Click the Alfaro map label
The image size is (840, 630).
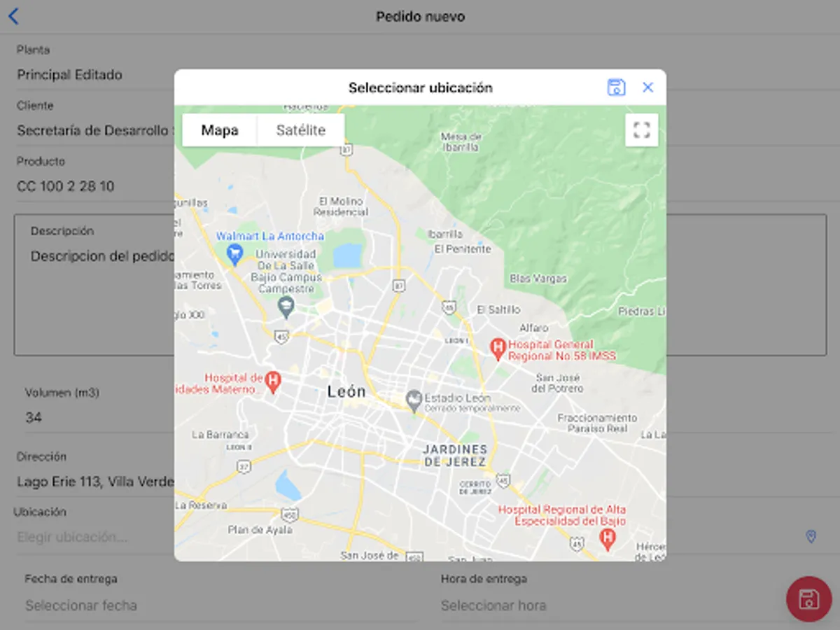coord(534,328)
